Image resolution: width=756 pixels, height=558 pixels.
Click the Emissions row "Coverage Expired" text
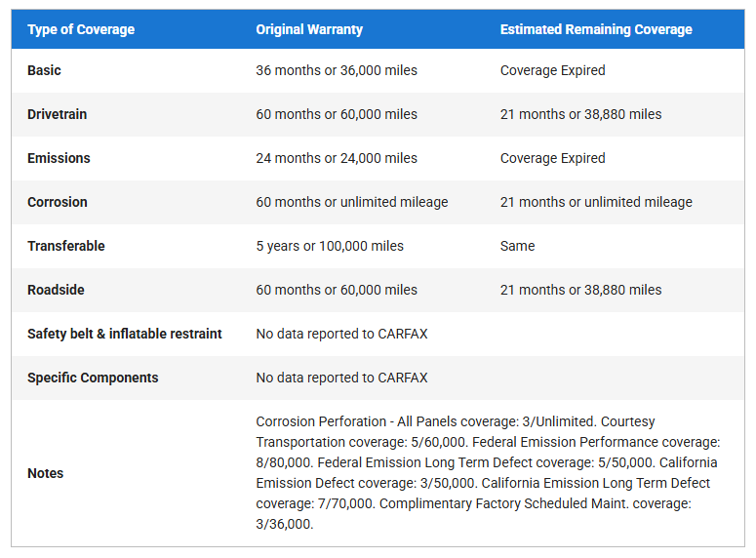pos(552,158)
